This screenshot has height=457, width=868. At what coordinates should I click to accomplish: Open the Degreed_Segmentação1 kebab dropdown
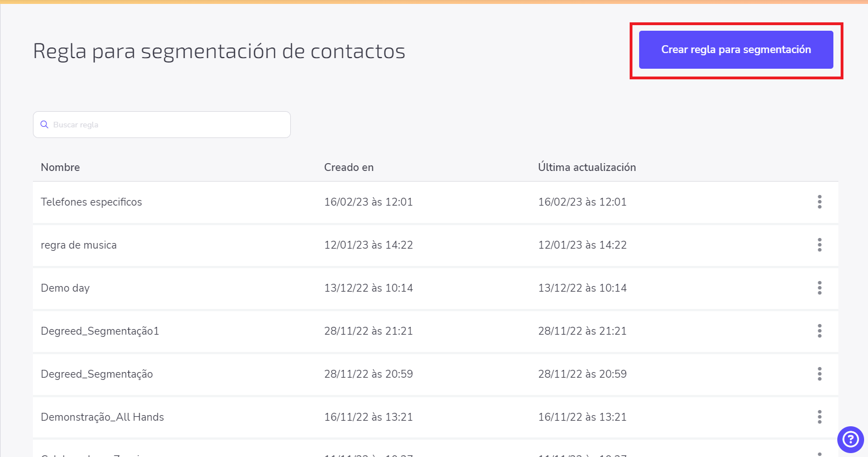point(819,331)
